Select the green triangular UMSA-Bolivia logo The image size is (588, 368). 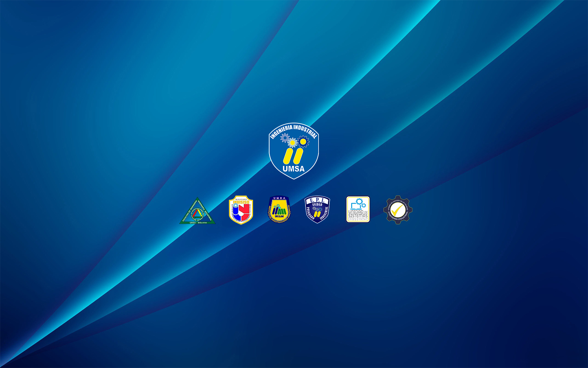click(x=197, y=211)
